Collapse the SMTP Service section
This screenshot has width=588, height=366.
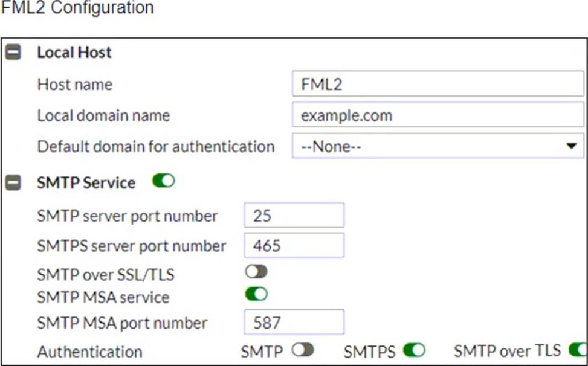[x=13, y=183]
